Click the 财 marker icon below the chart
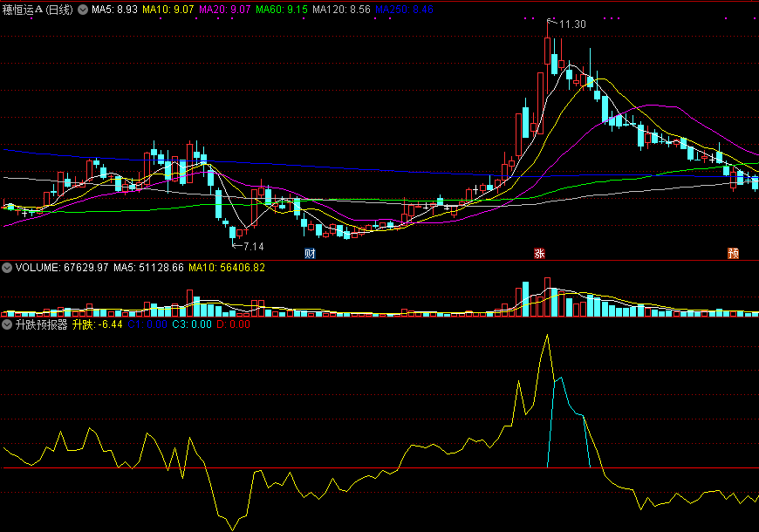 point(310,253)
